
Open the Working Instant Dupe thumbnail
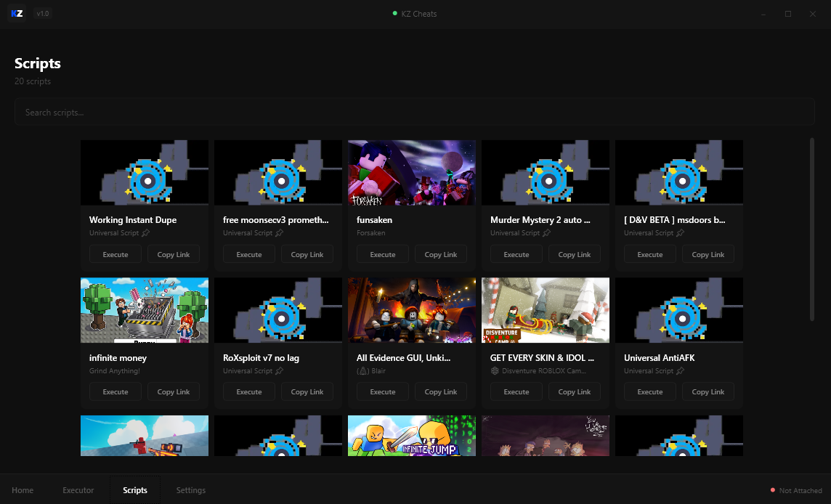click(x=144, y=172)
